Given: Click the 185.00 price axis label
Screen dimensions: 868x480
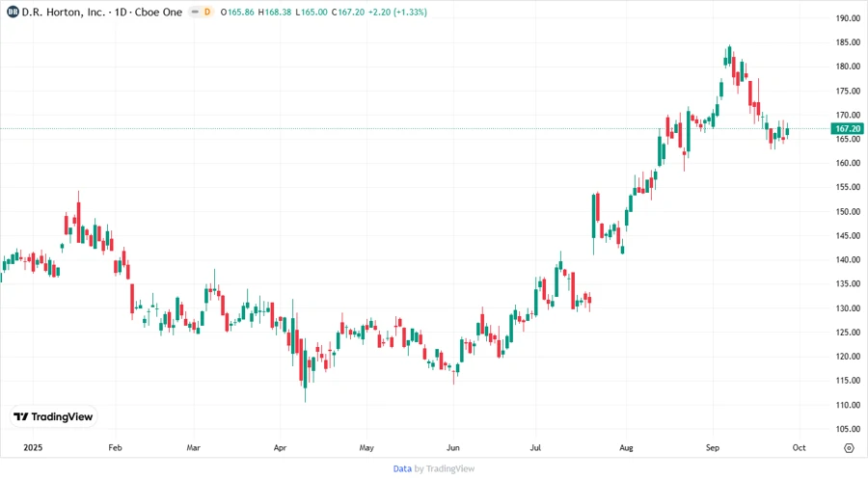Looking at the screenshot, I should (x=848, y=42).
